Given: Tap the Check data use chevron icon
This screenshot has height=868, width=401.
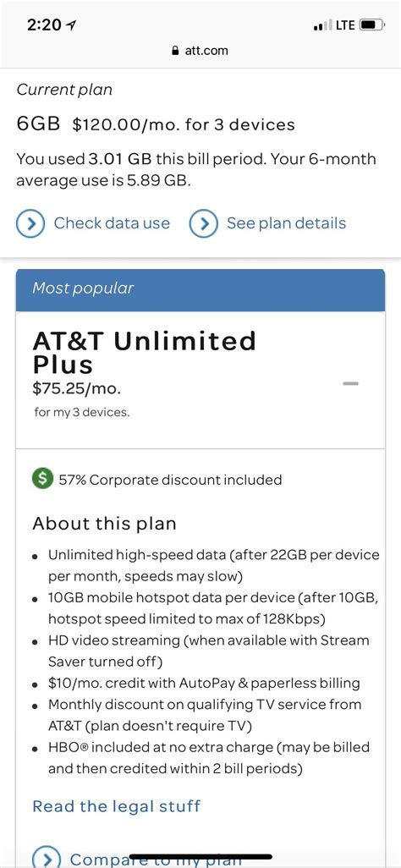Looking at the screenshot, I should point(30,223).
